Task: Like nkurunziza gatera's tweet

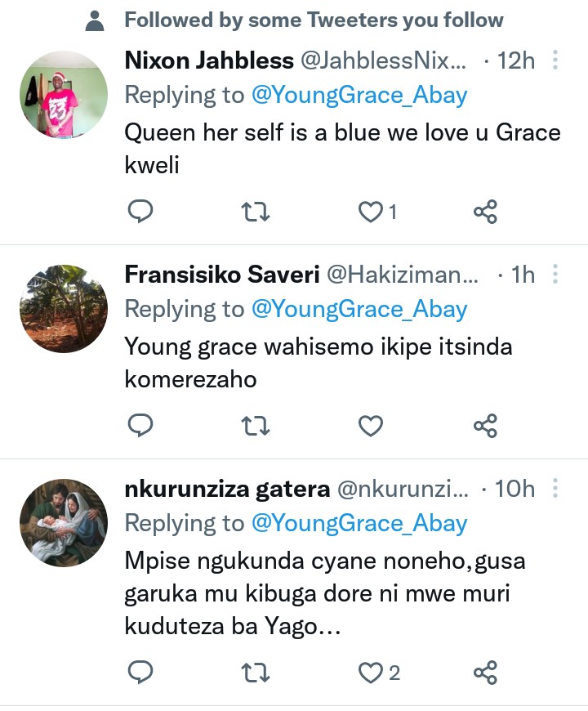Action: [372, 673]
